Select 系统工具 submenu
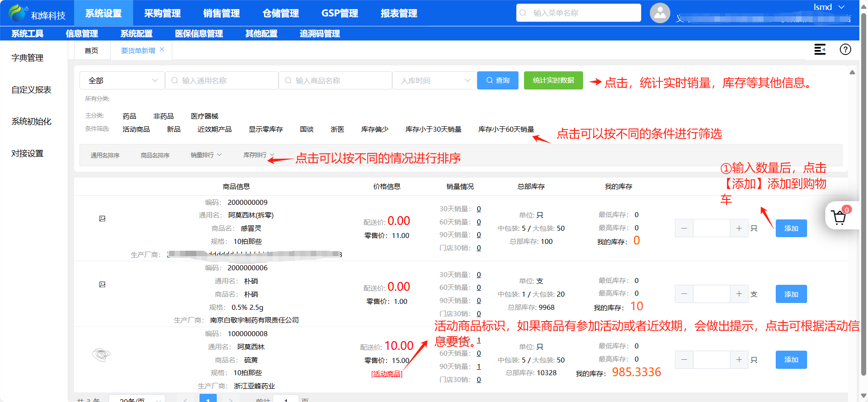This screenshot has height=402, width=868. (27, 34)
